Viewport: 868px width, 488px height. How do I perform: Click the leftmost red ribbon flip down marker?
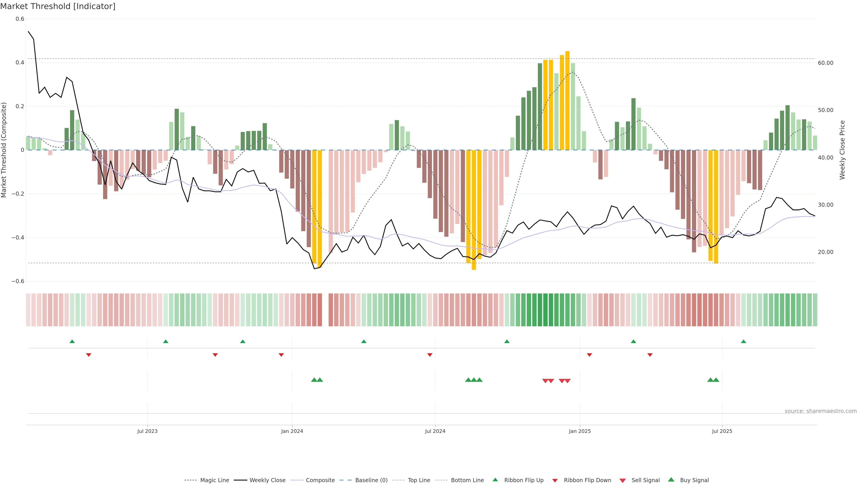click(89, 355)
